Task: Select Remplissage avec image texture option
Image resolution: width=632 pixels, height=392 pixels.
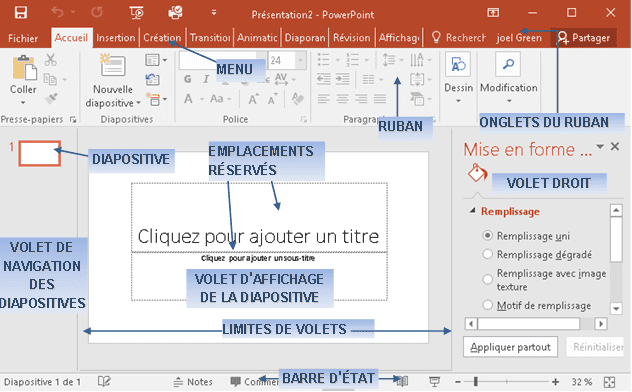Action: point(487,279)
